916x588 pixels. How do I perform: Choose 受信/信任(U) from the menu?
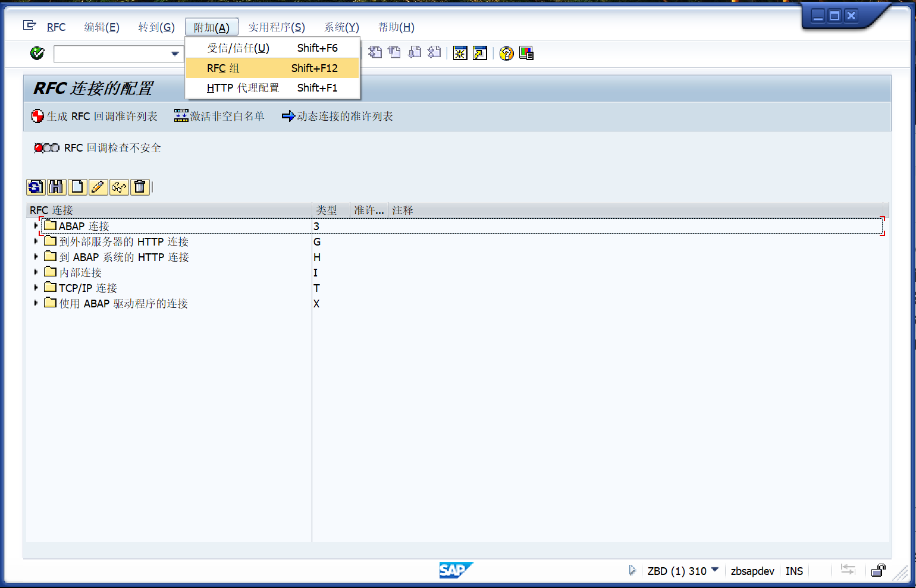272,48
